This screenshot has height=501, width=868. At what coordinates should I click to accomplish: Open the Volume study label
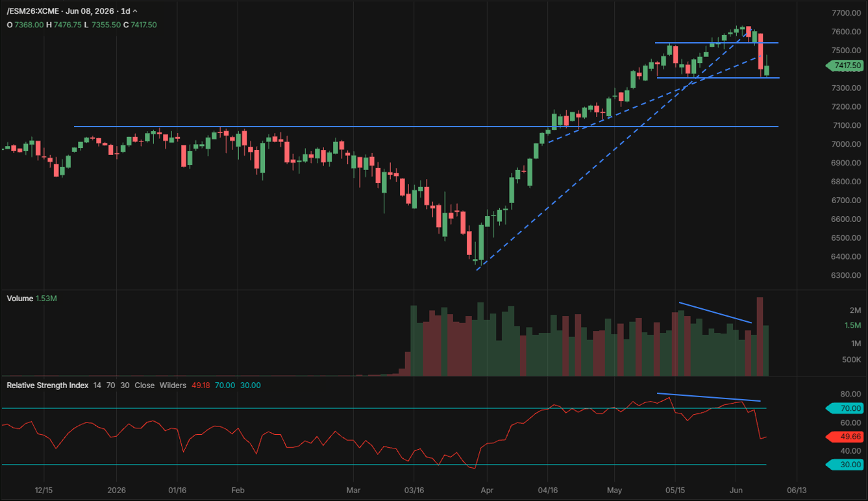click(x=19, y=299)
